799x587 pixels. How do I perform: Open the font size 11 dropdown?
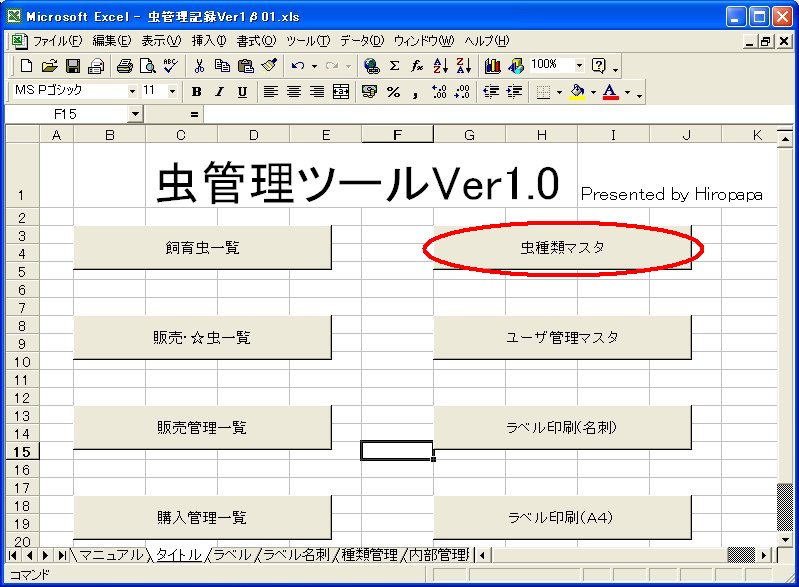[172, 92]
